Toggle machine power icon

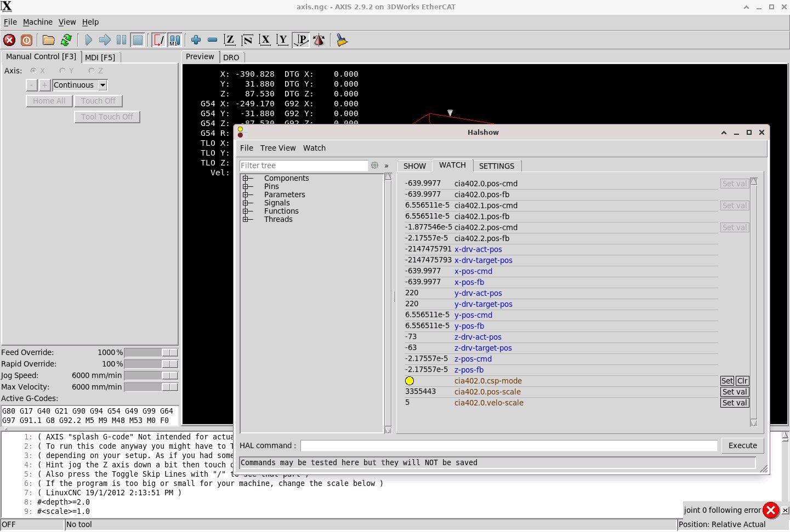pos(26,40)
